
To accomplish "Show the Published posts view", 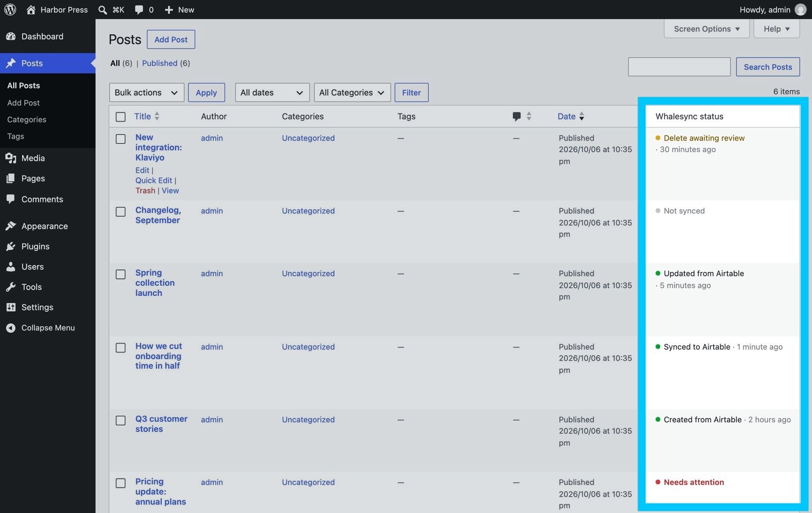I will [160, 63].
